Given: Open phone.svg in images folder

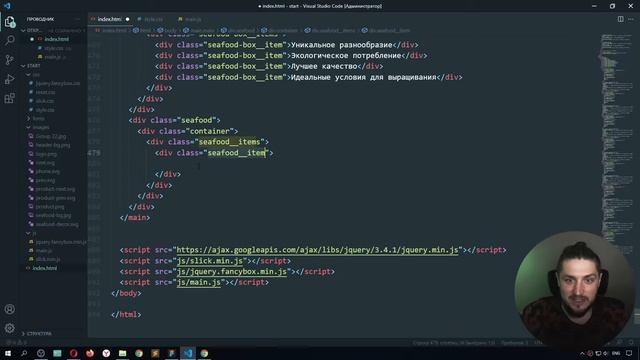Looking at the screenshot, I should 47,171.
